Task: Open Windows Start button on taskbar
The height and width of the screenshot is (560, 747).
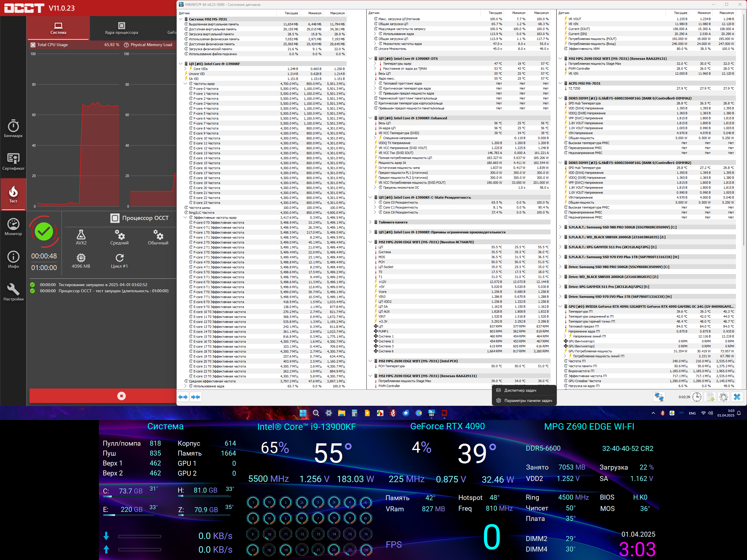Action: point(303,413)
